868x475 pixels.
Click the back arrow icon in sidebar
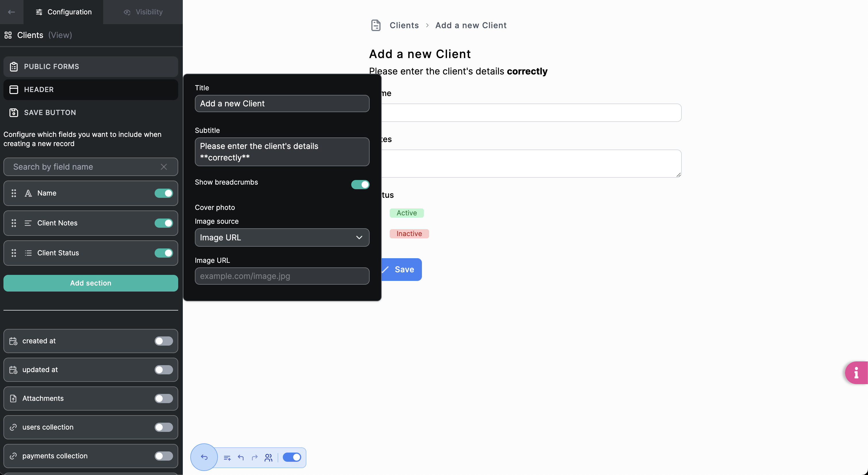pos(11,12)
